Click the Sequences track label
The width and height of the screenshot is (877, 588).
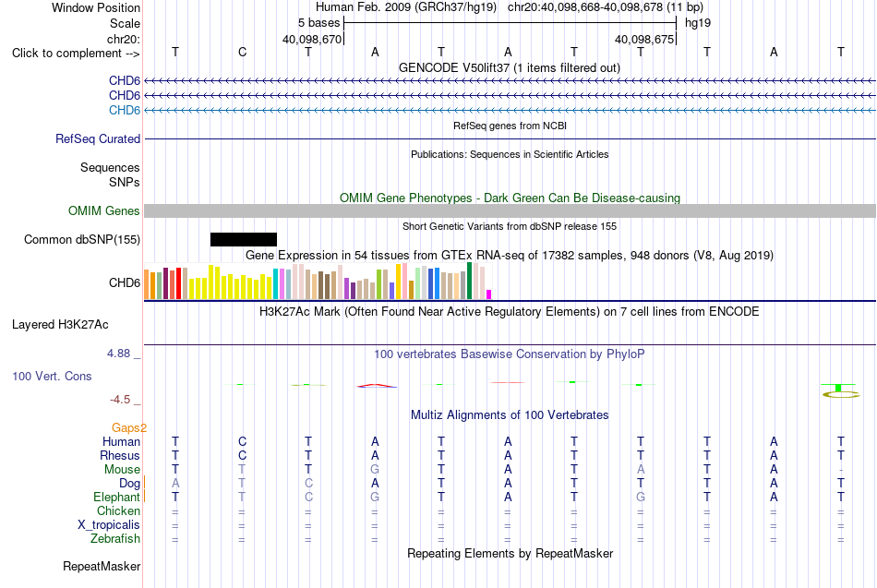110,167
